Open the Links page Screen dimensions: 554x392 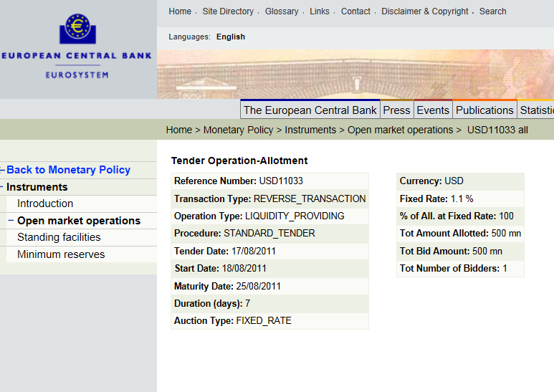pyautogui.click(x=320, y=11)
